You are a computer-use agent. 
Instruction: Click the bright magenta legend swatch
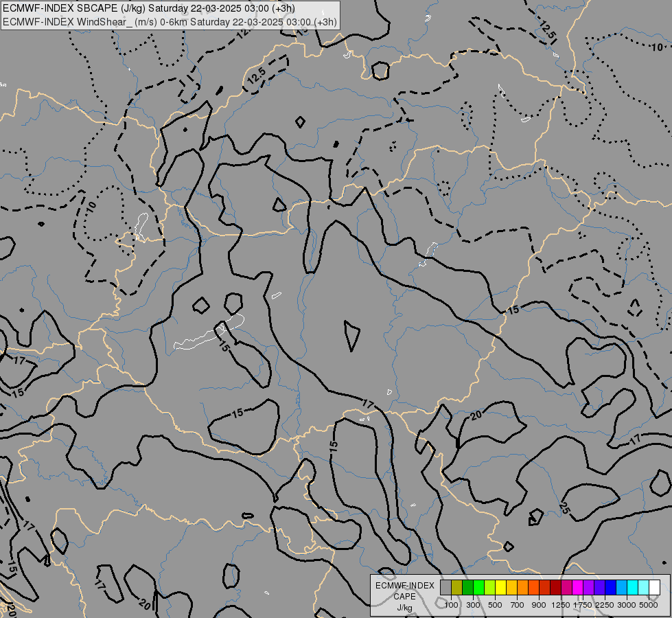point(578,588)
